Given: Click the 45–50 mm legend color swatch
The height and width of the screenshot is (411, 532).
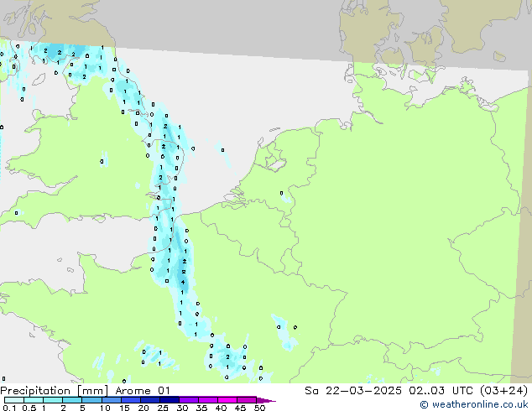Looking at the screenshot, I should point(247,400).
